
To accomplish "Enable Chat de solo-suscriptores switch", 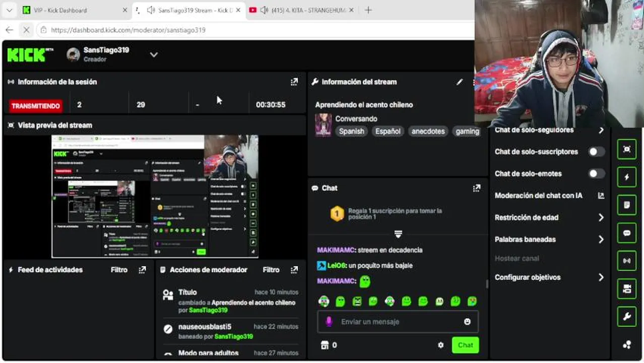I will (597, 152).
